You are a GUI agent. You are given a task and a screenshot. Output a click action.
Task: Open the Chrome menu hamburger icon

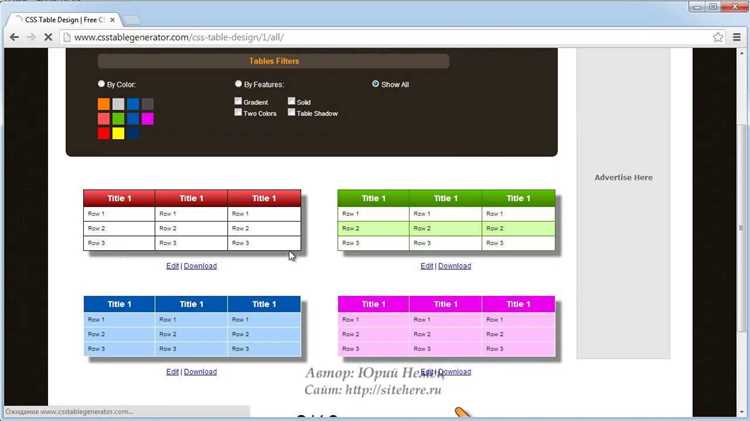click(x=737, y=37)
